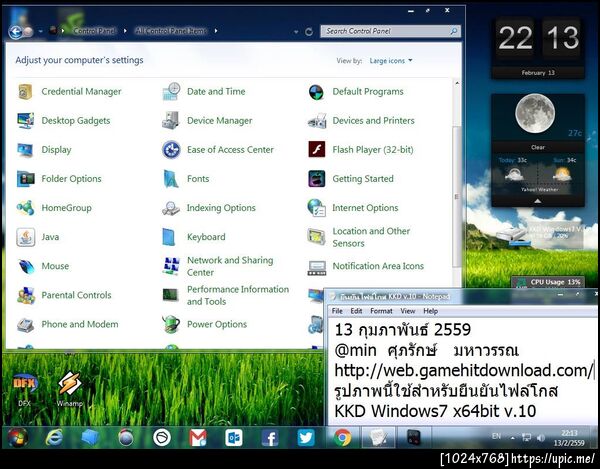Click All Control Panel Items breadcrumb
Screen dimensions: 600x469
(171, 31)
